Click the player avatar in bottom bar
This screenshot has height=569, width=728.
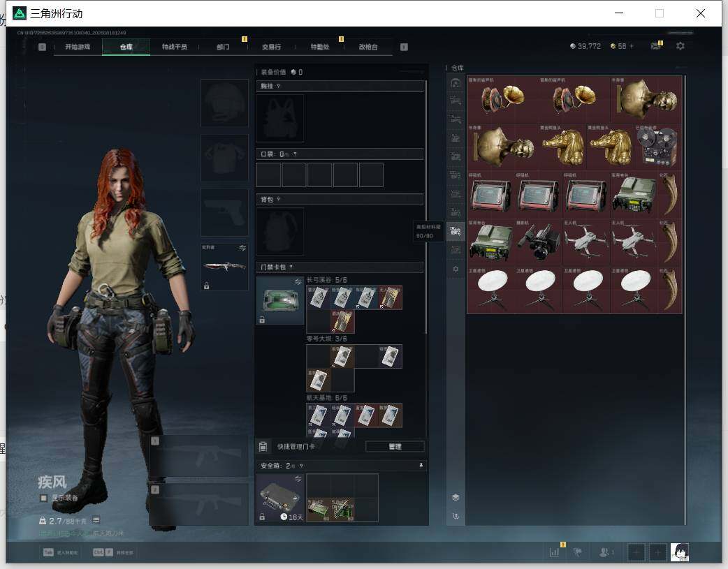[x=679, y=552]
